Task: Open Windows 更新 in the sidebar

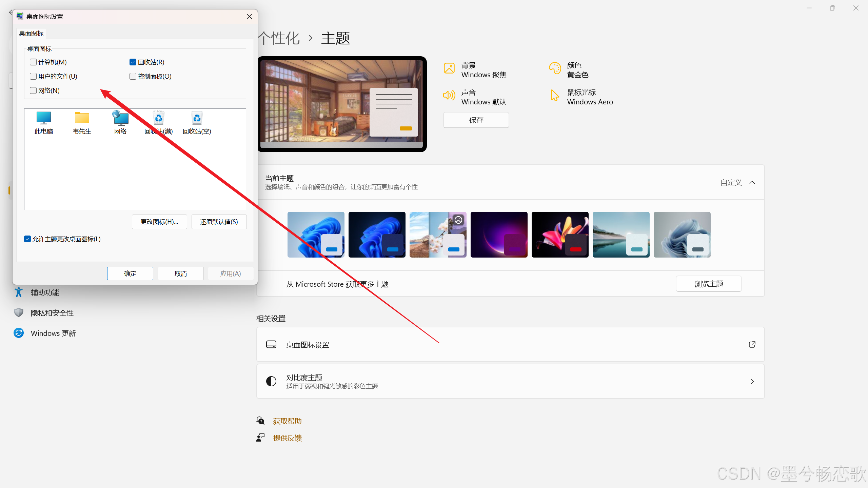Action: 53,333
